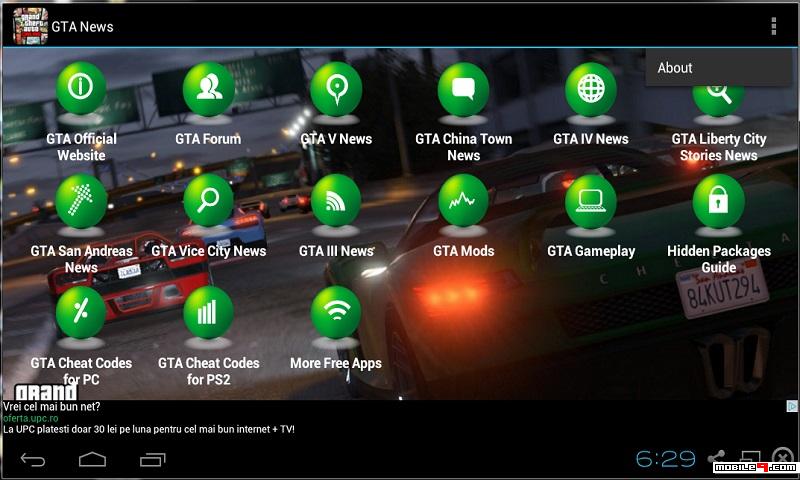
Task: Open the GTA Vice City News search icon
Action: (x=208, y=200)
